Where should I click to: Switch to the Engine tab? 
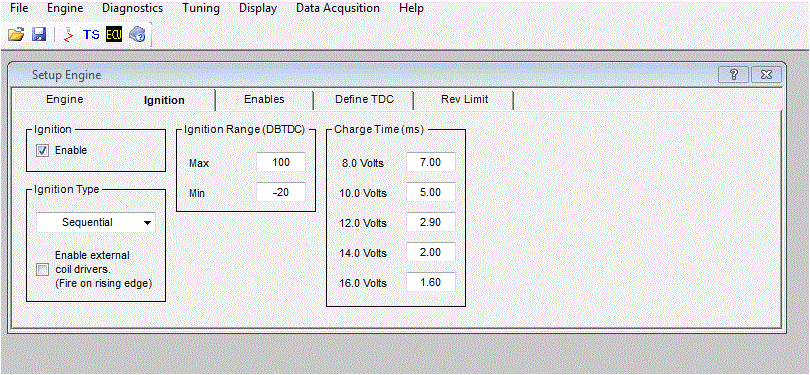coord(65,99)
